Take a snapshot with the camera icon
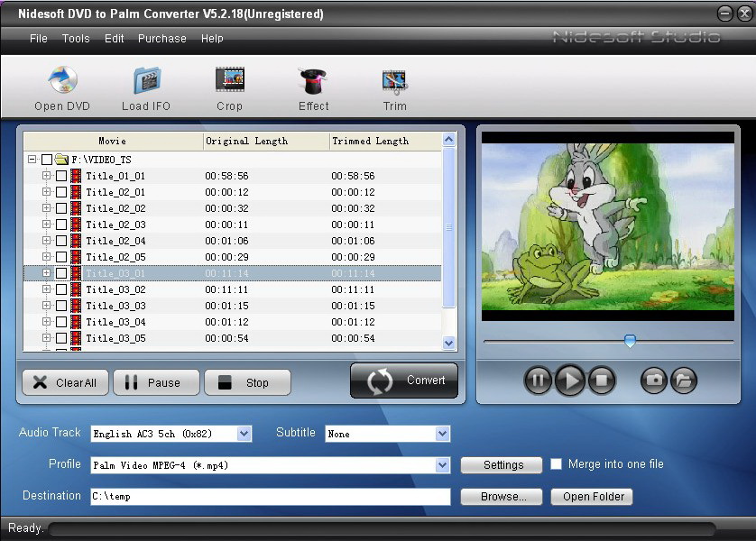756x541 pixels. [654, 381]
